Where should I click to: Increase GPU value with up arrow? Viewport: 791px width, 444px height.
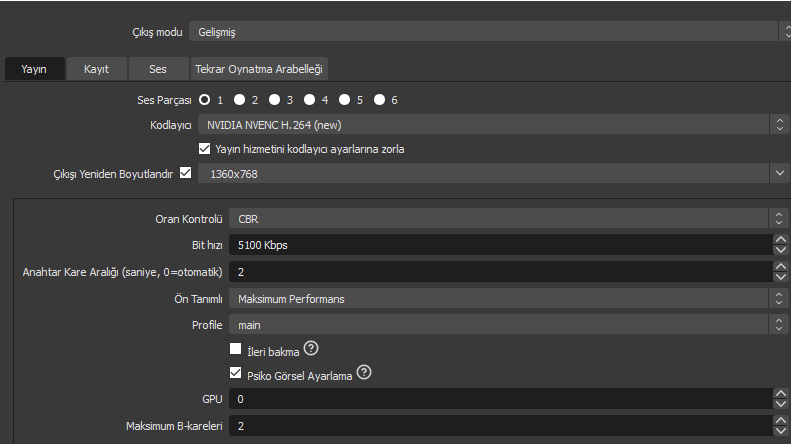tap(780, 394)
